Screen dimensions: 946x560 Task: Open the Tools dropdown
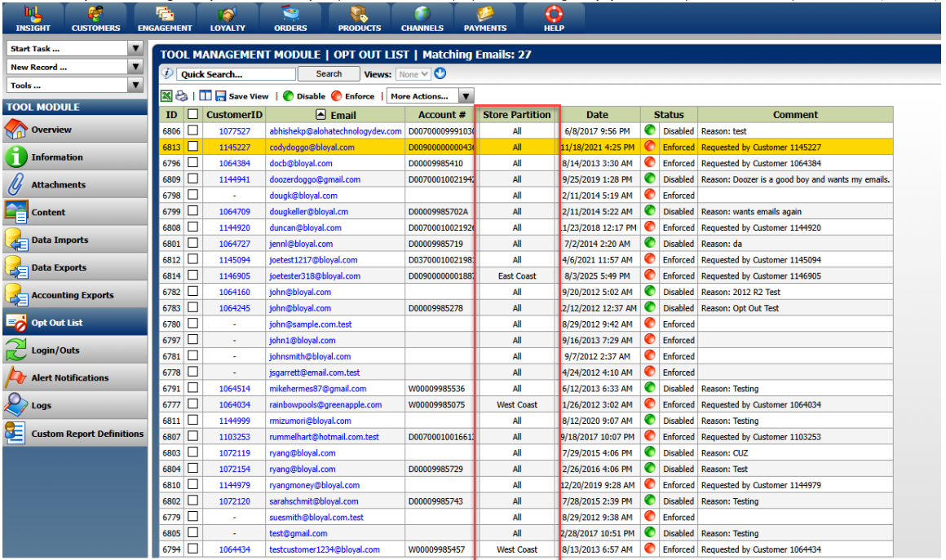[135, 85]
